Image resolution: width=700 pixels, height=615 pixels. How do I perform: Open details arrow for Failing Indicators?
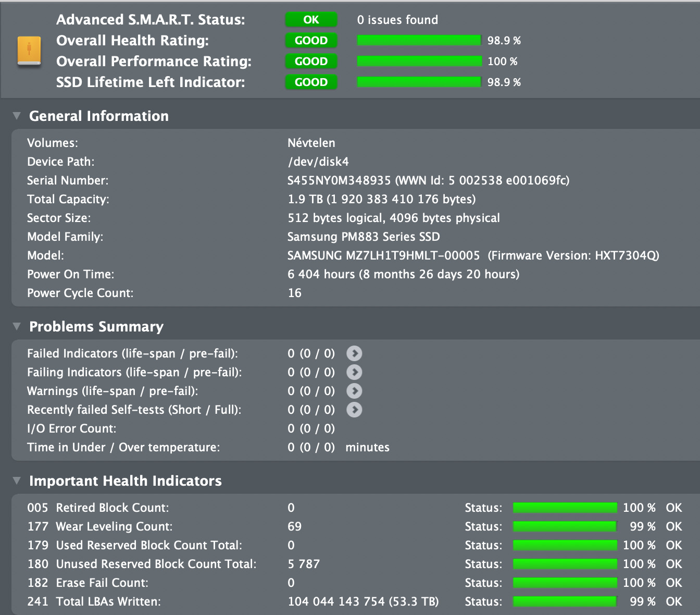tap(354, 372)
